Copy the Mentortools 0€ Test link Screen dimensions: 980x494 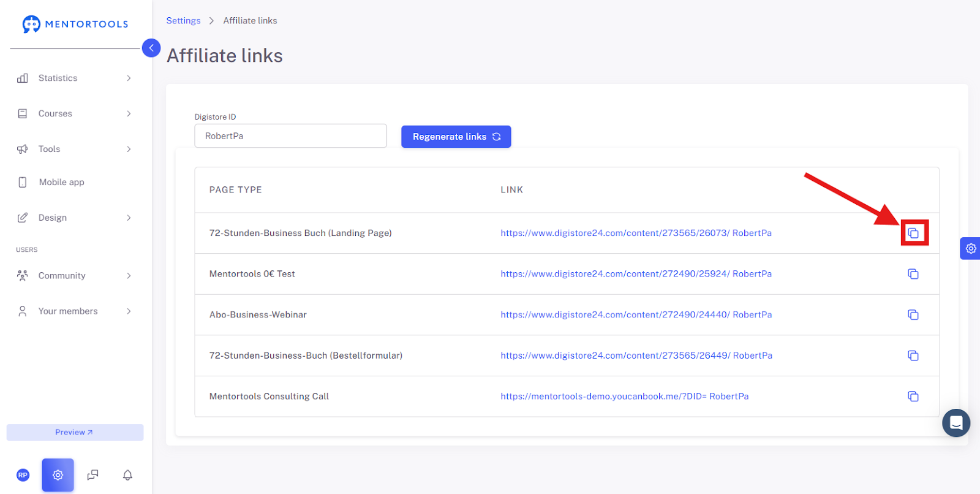point(913,274)
